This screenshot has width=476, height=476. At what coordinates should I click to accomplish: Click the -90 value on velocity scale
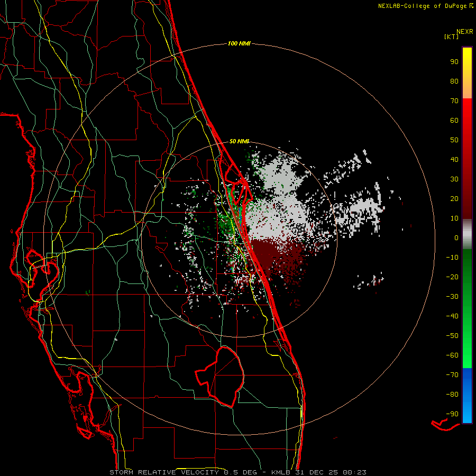pyautogui.click(x=452, y=414)
